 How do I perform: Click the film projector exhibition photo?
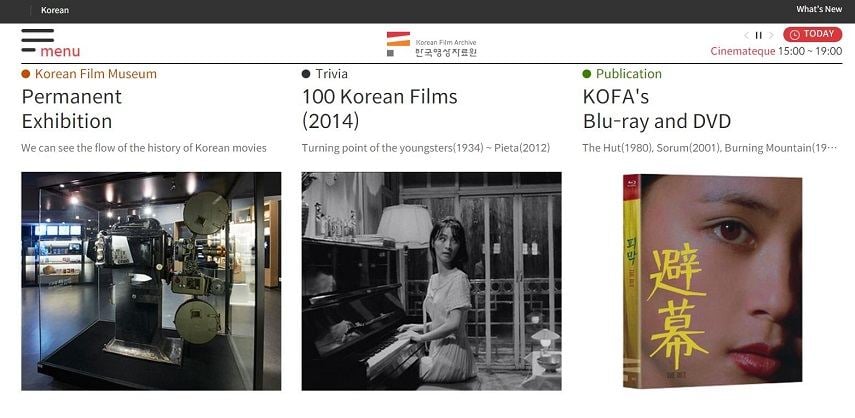(151, 281)
